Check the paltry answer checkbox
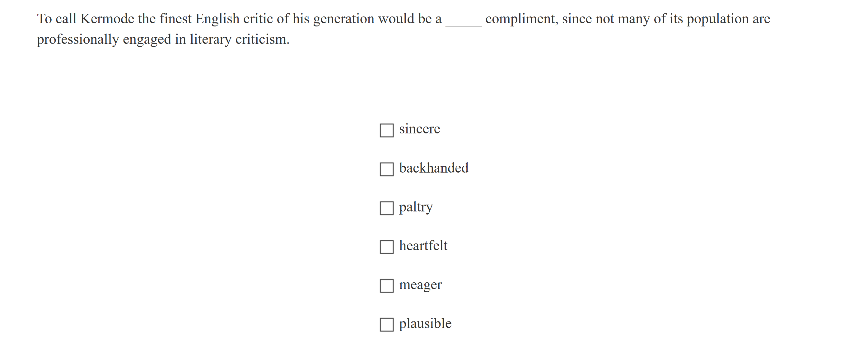This screenshot has width=868, height=347. [387, 208]
